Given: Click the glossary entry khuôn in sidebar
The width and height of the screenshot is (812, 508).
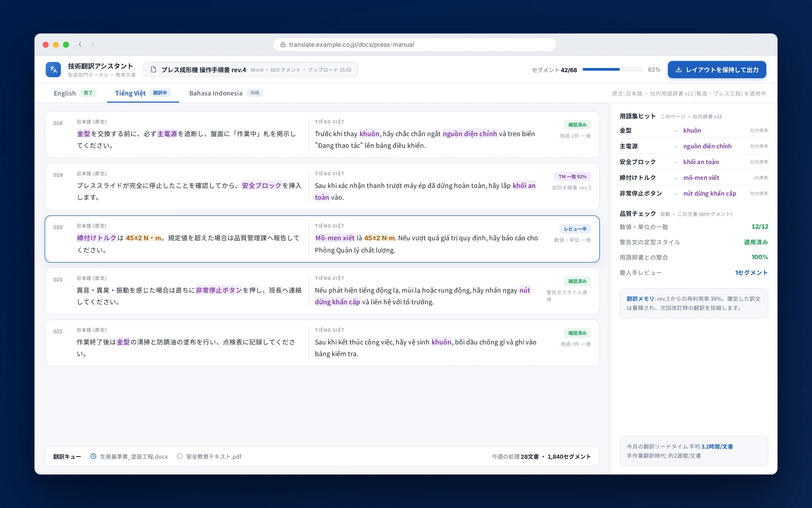Looking at the screenshot, I should (x=692, y=130).
